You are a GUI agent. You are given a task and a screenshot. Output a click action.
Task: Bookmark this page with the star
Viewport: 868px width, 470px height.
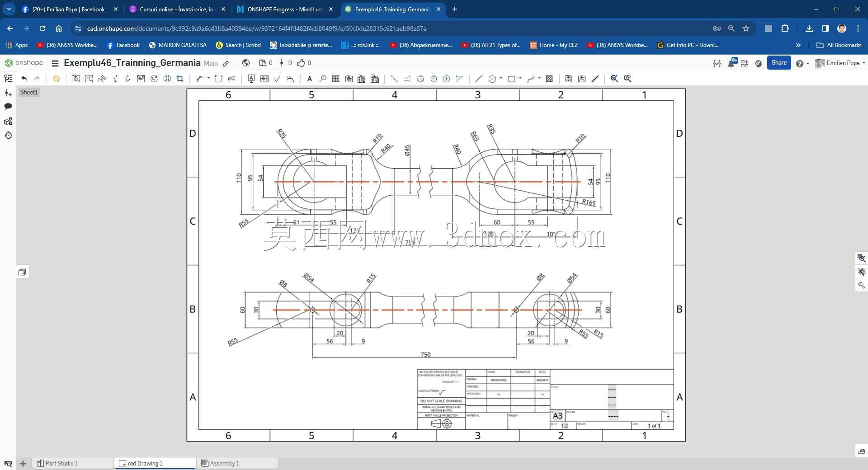pyautogui.click(x=746, y=28)
